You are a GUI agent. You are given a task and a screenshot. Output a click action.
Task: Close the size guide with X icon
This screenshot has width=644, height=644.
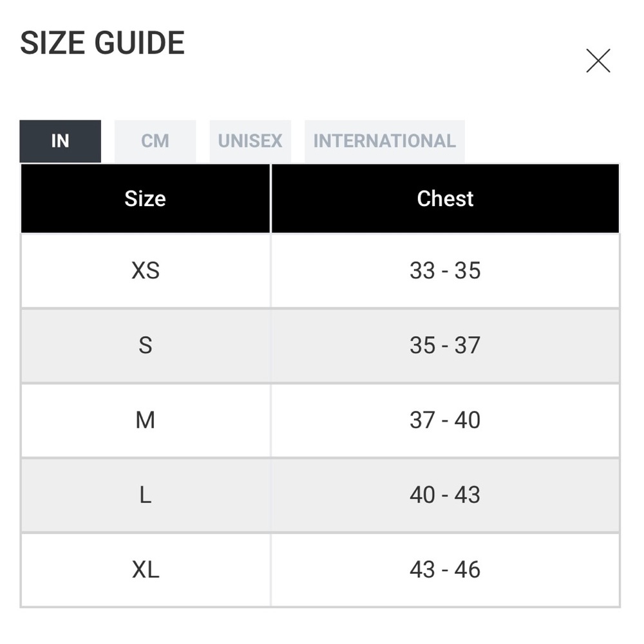pos(598,61)
